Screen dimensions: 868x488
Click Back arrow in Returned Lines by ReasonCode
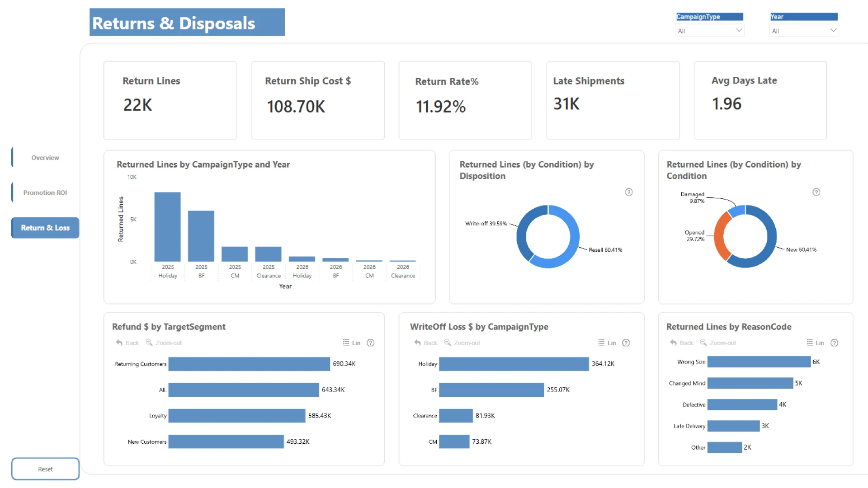tap(674, 343)
